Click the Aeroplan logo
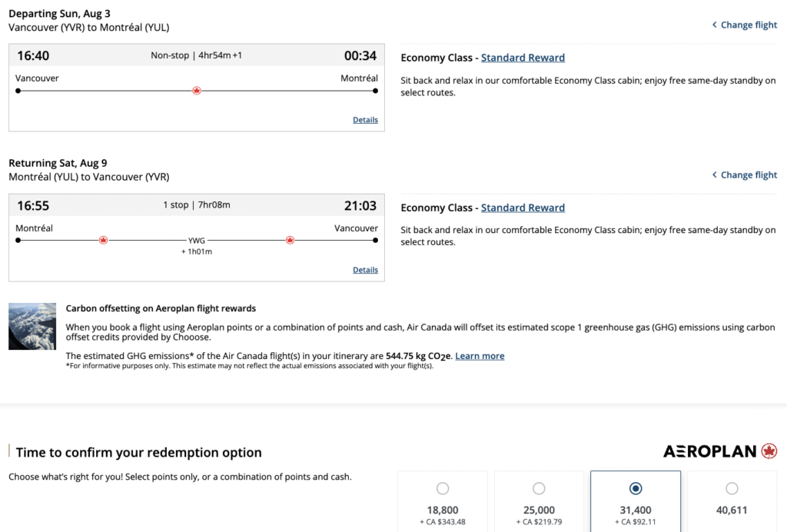 [720, 451]
